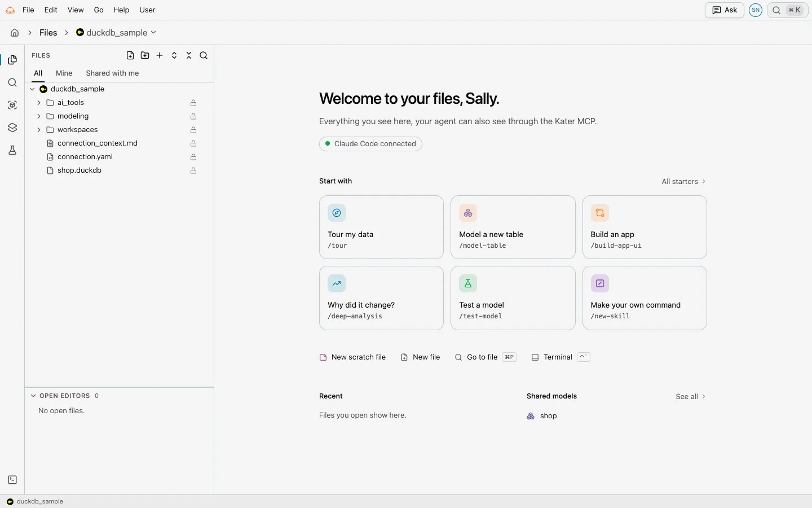Screen dimensions: 812x508
Task: Click the Ask button
Action: [x=725, y=10]
